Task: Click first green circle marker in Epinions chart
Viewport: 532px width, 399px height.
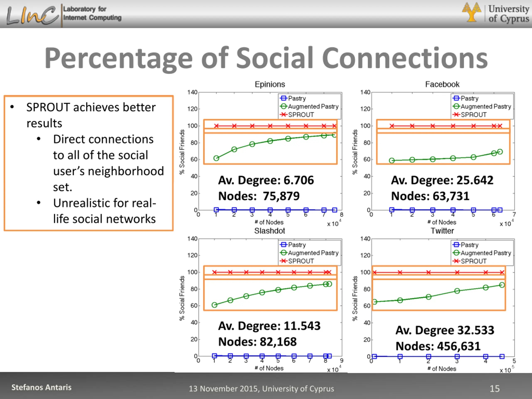Action: [216, 158]
